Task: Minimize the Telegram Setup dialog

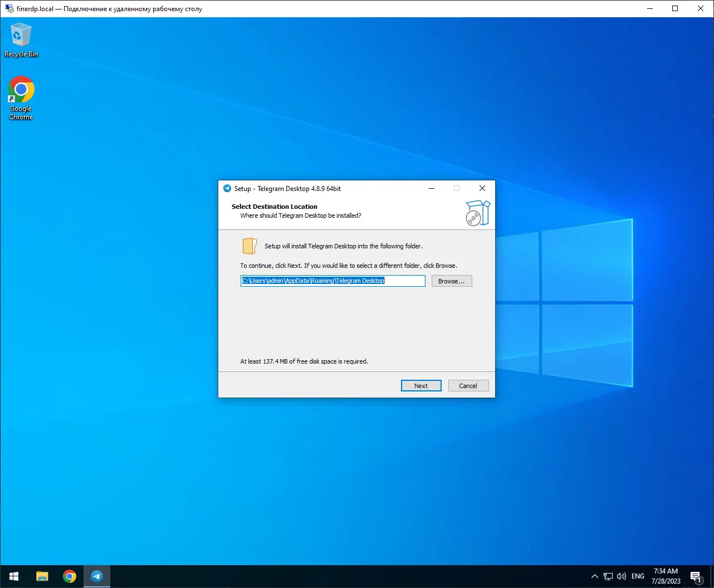Action: pyautogui.click(x=431, y=189)
